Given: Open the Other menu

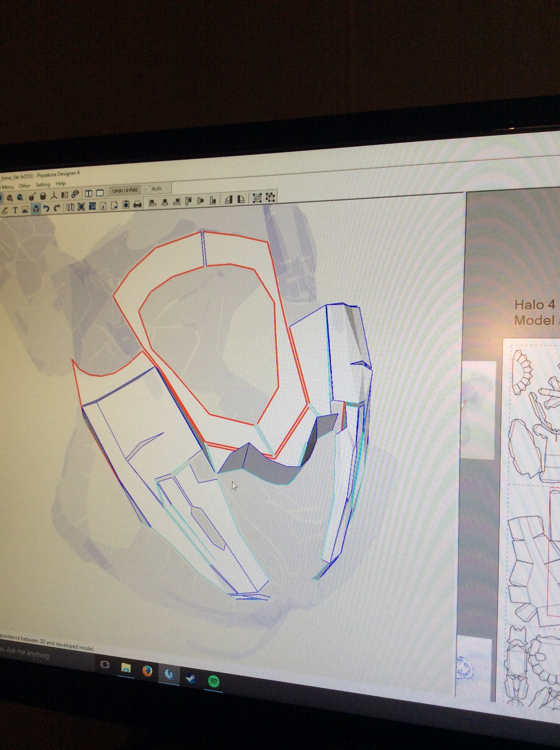Looking at the screenshot, I should click(24, 186).
